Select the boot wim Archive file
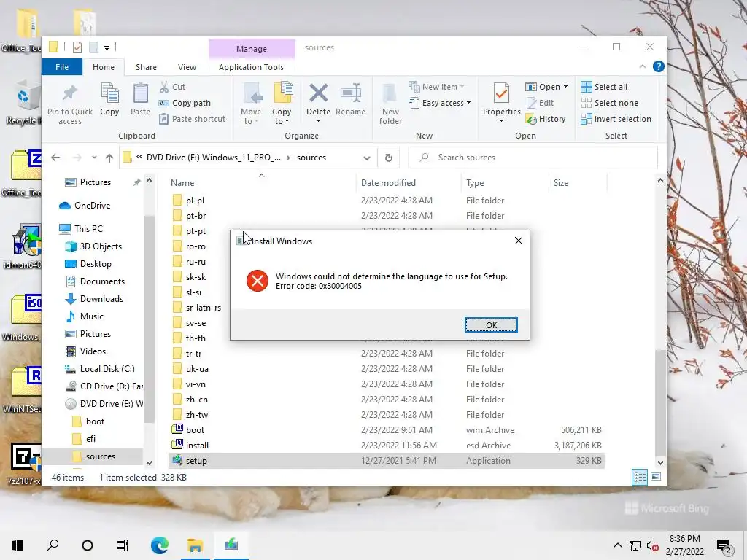The image size is (747, 560). click(387, 430)
